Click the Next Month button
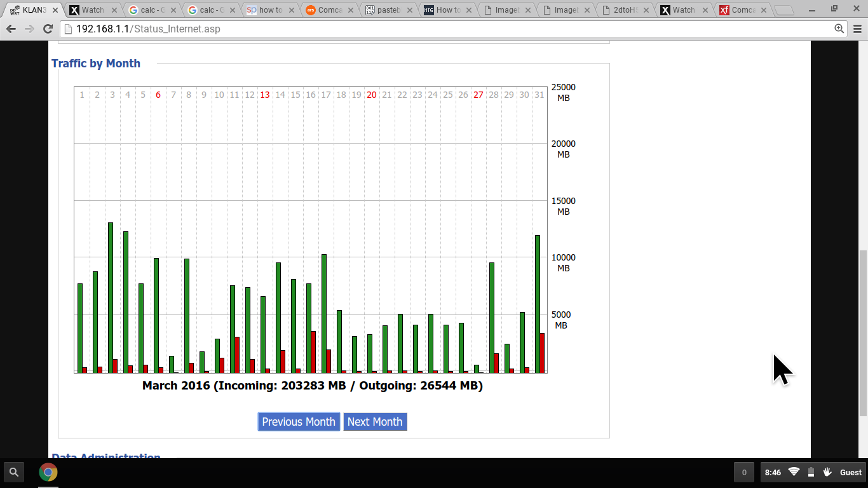868x488 pixels. pyautogui.click(x=375, y=422)
